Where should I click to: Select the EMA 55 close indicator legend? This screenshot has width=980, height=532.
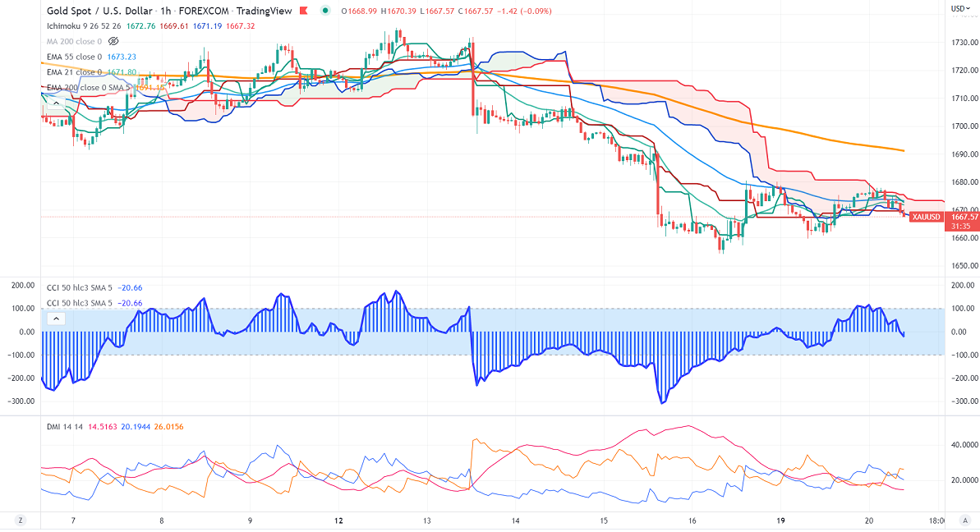point(74,57)
